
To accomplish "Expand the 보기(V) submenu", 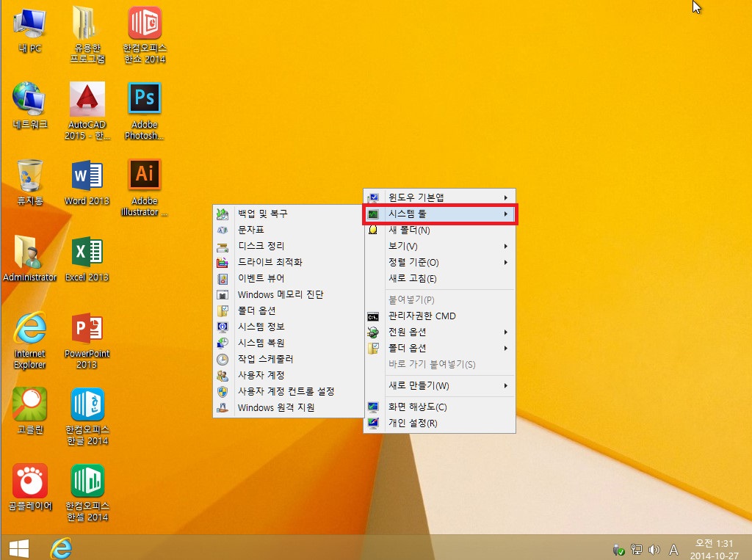I will 439,246.
